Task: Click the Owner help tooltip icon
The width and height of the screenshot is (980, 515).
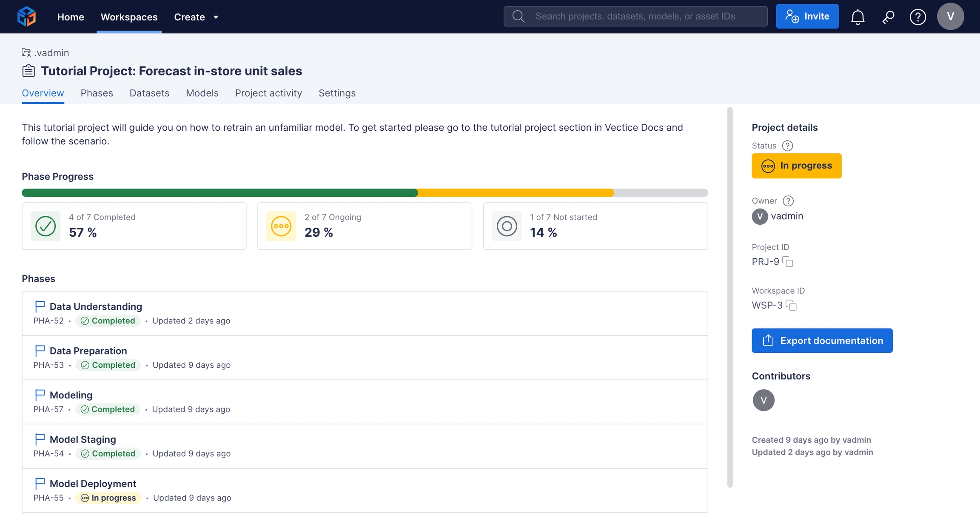Action: click(x=788, y=201)
